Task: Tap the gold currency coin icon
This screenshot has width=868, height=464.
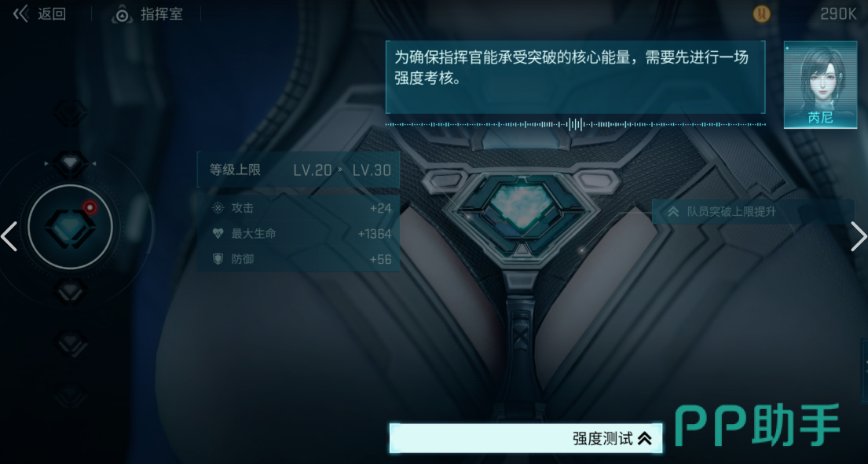Action: [762, 14]
